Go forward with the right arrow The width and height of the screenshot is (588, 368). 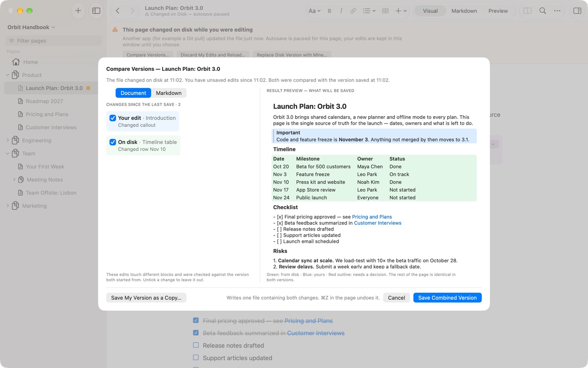(132, 11)
